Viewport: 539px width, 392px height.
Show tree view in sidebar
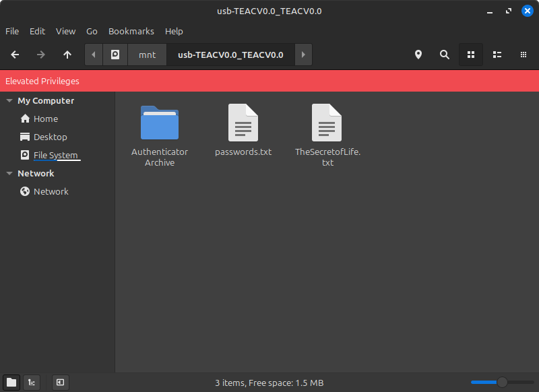31,383
